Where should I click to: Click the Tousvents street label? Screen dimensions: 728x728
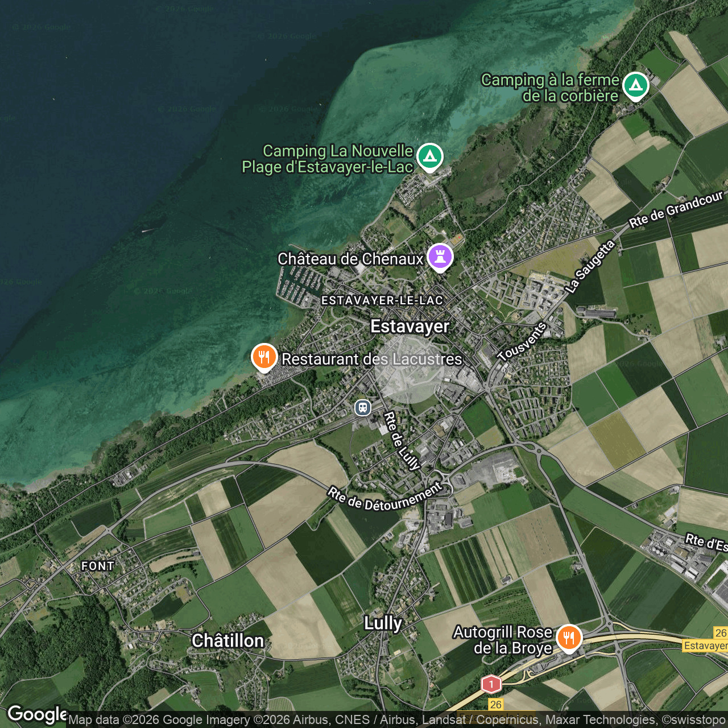click(x=522, y=341)
